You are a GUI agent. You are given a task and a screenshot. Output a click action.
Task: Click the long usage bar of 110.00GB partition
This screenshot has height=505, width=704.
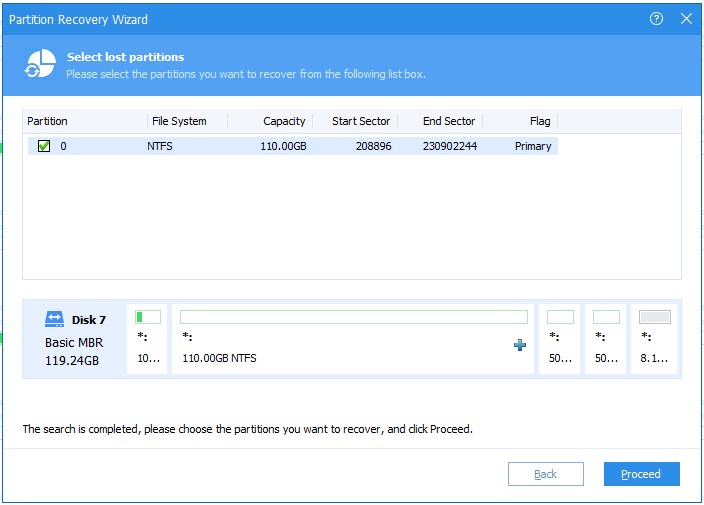[353, 317]
